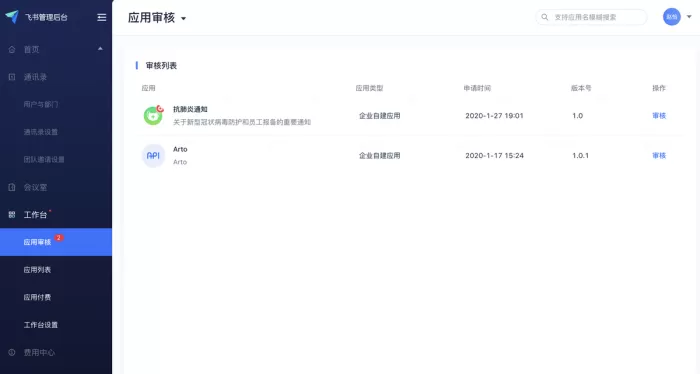Click version number 1.0.1

pyautogui.click(x=580, y=156)
